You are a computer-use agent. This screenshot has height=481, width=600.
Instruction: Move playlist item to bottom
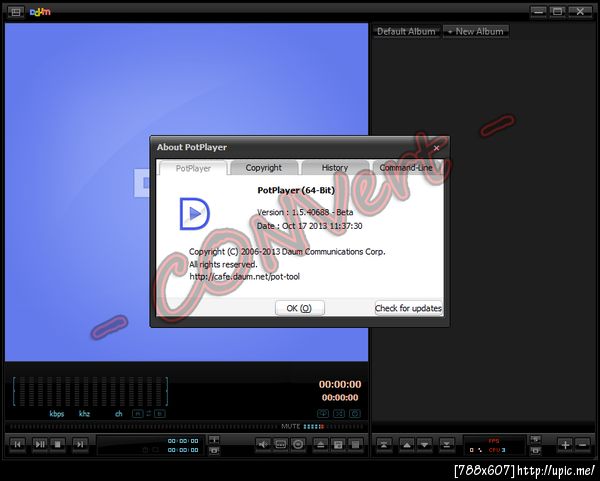447,445
